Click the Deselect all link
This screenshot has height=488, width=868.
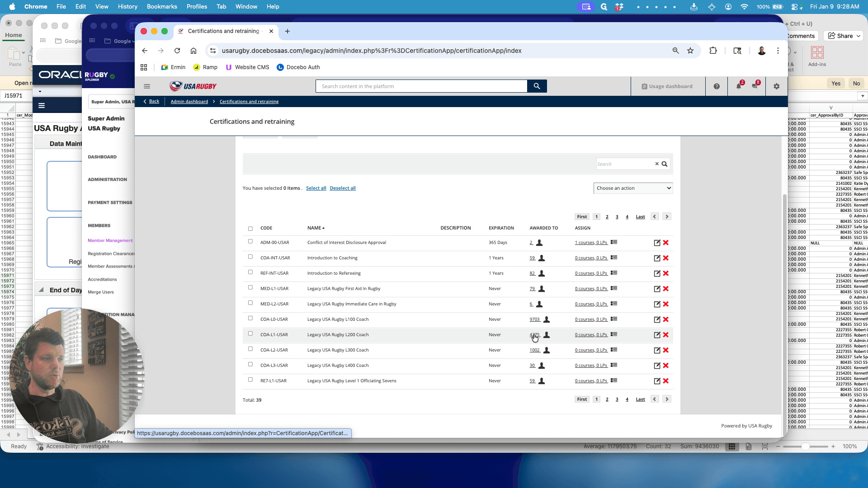tap(343, 188)
